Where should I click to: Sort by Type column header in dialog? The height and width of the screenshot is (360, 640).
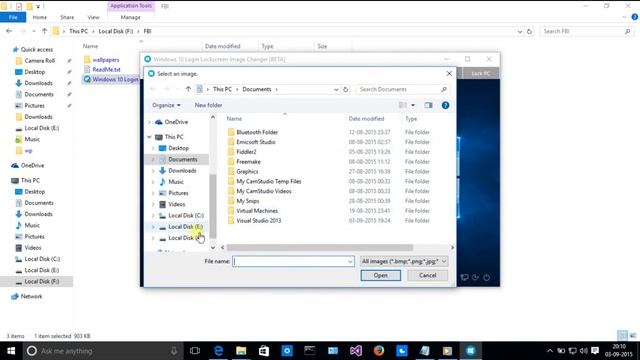pyautogui.click(x=411, y=119)
